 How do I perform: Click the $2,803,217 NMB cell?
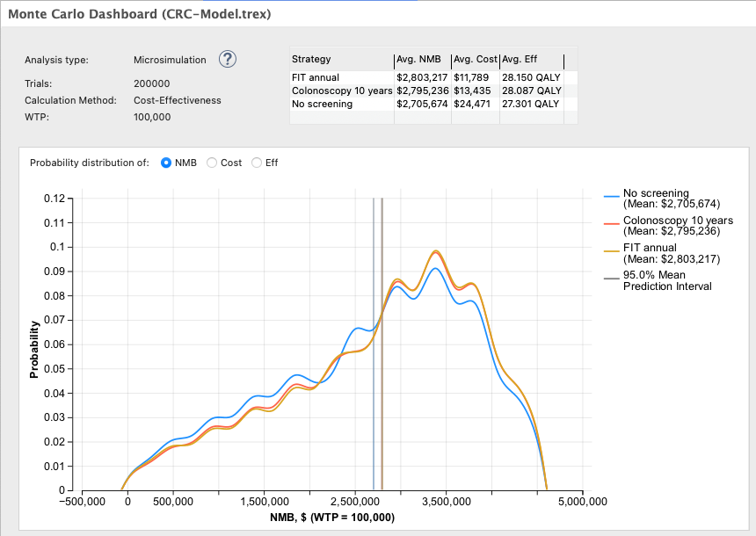pos(422,77)
